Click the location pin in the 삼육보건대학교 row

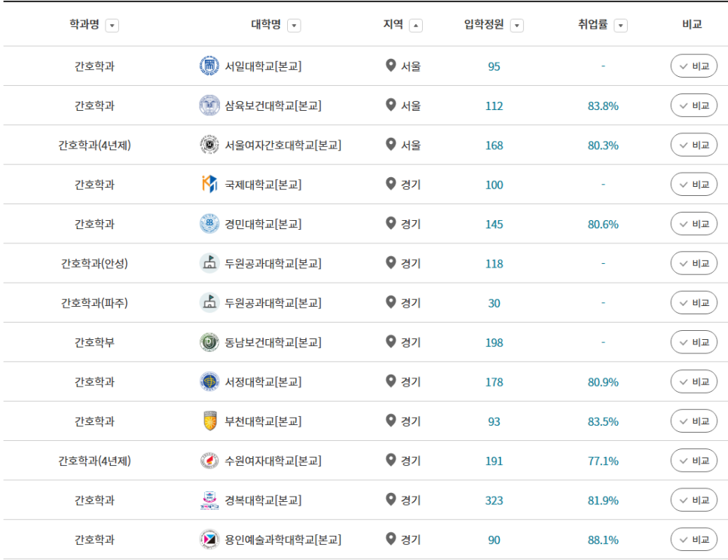pyautogui.click(x=391, y=105)
